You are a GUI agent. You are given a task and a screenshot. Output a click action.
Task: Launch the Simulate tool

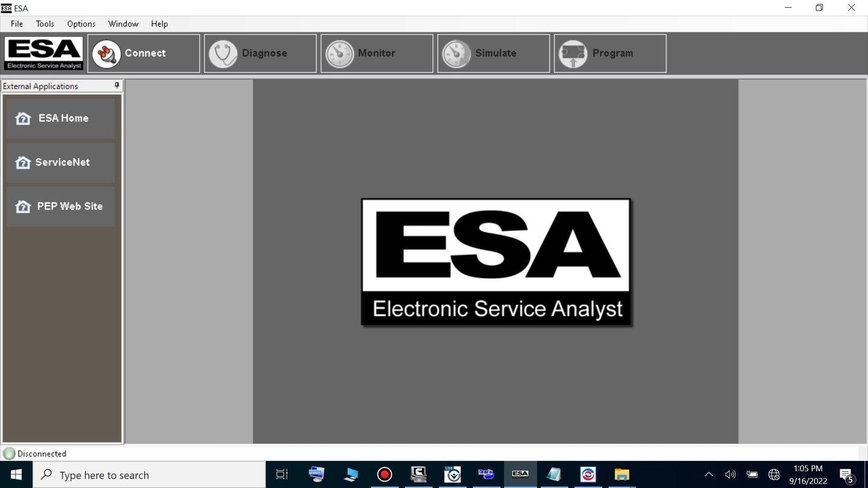click(493, 53)
